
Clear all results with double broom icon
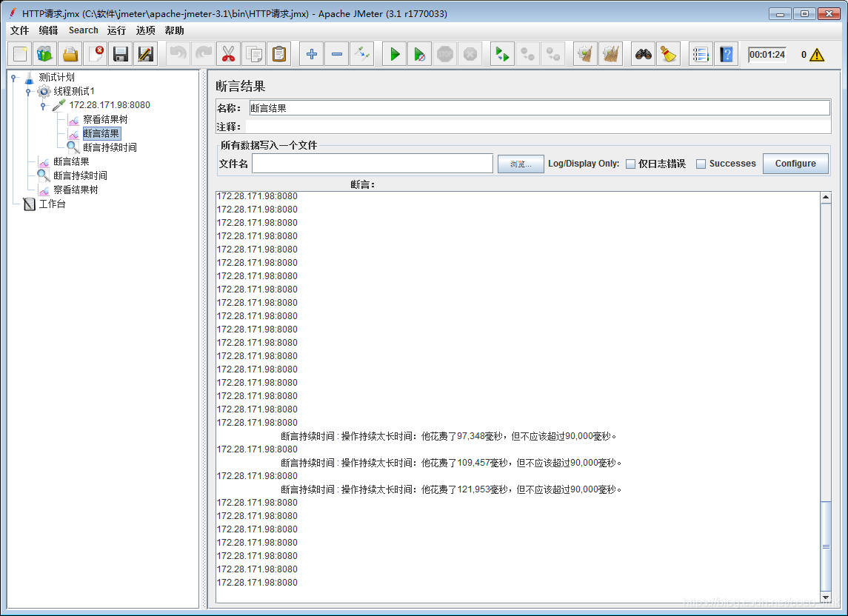pyautogui.click(x=610, y=54)
